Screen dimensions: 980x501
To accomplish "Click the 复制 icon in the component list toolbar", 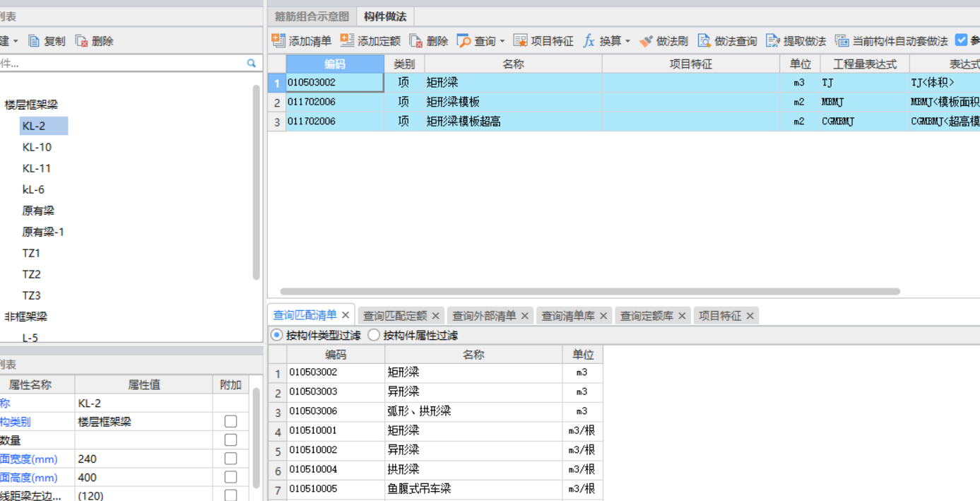I will click(x=35, y=41).
